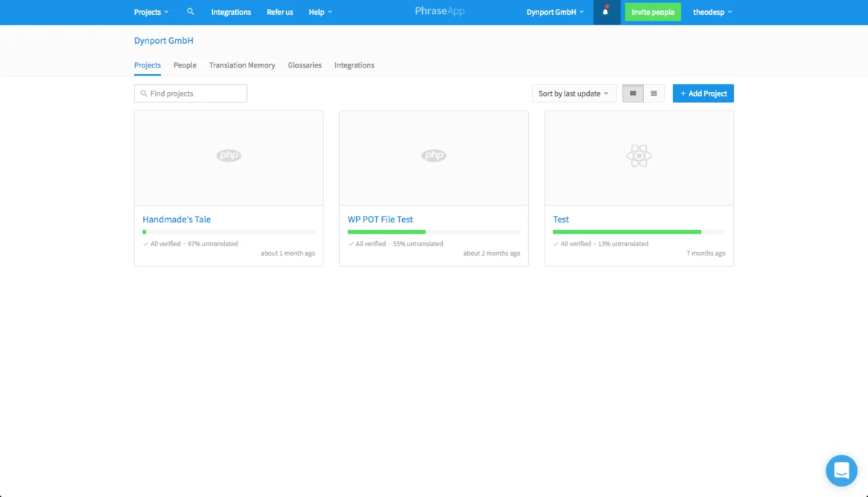This screenshot has width=868, height=497.
Task: Switch to the Translation Memory tab
Action: coord(242,65)
